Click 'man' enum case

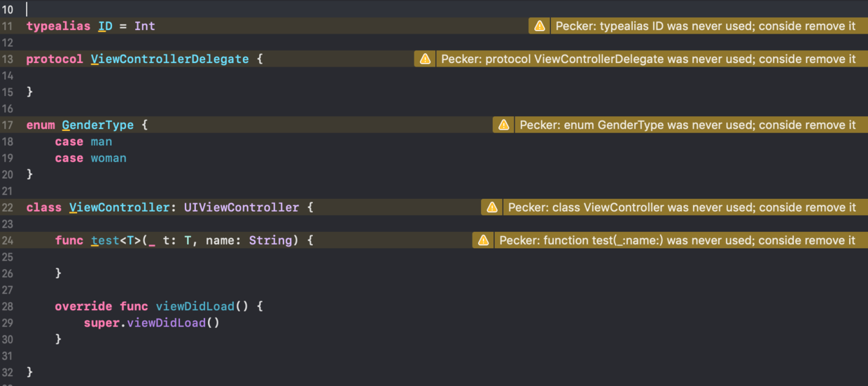(x=101, y=142)
